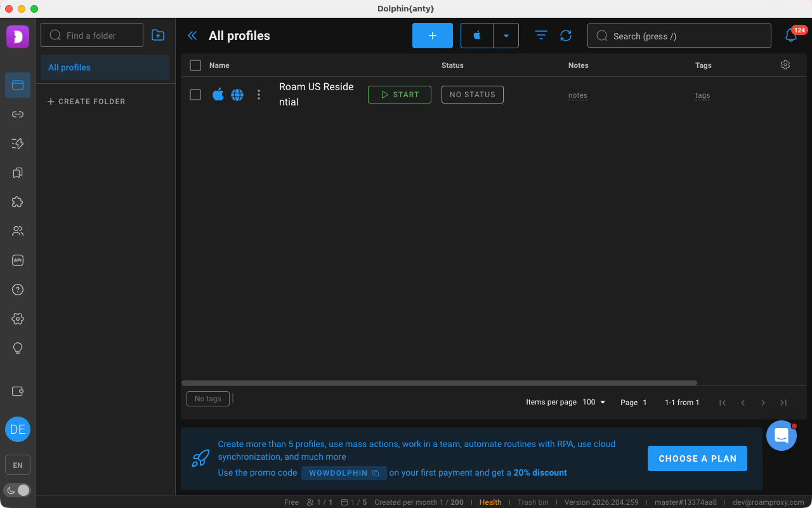Screen dimensions: 812x508
Task: Open the notifications bell icon
Action: (x=791, y=36)
